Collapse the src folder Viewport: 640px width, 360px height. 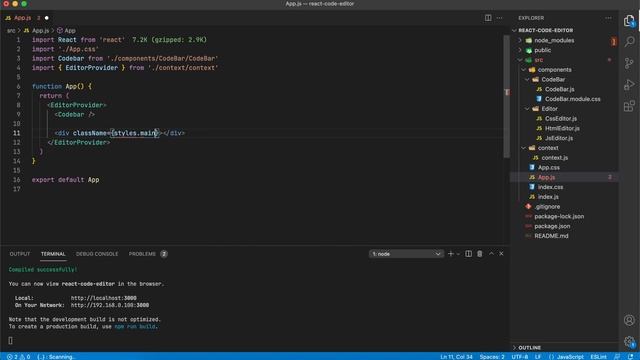520,60
